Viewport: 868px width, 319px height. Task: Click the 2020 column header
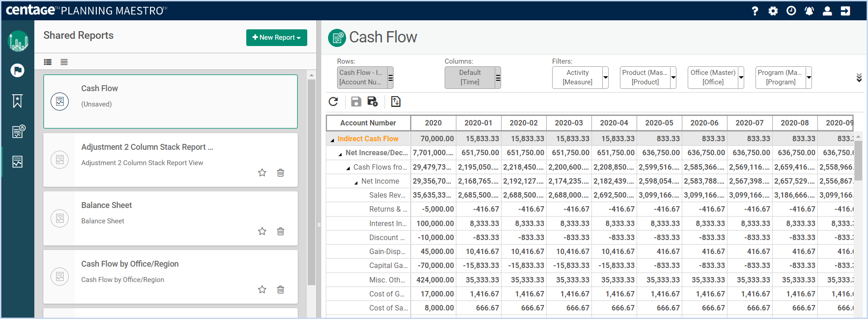[x=433, y=123]
